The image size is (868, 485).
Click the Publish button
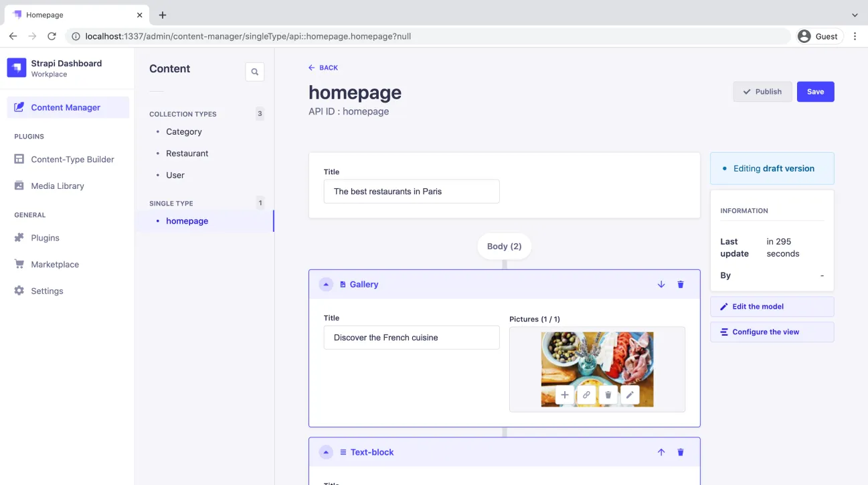tap(763, 92)
